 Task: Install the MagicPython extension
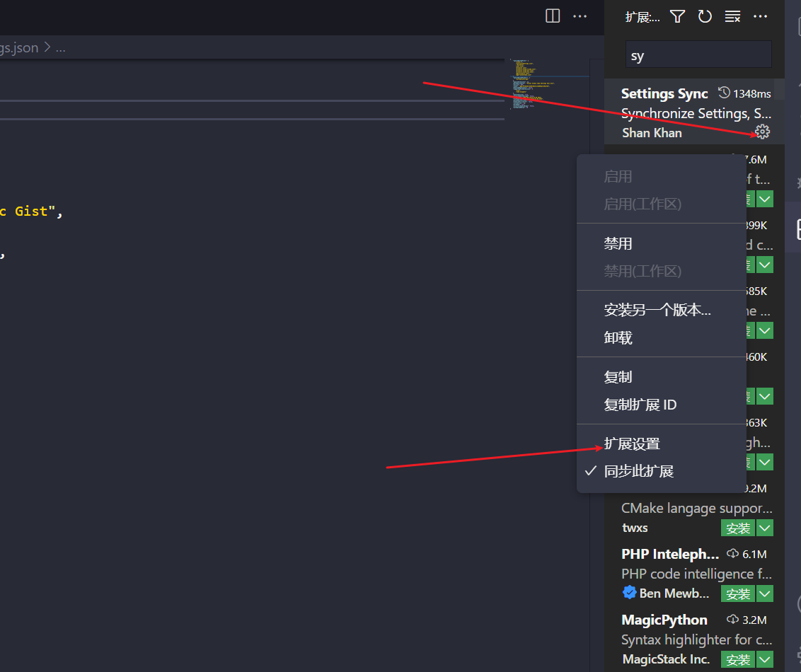coord(738,659)
